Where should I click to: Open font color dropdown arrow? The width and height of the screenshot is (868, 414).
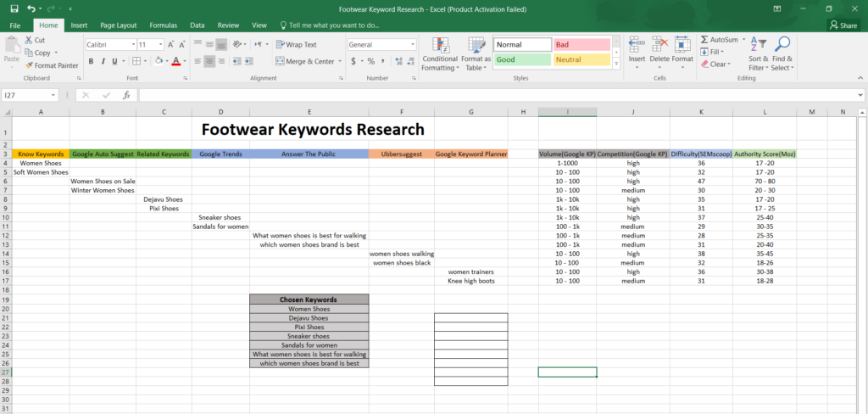tap(184, 62)
